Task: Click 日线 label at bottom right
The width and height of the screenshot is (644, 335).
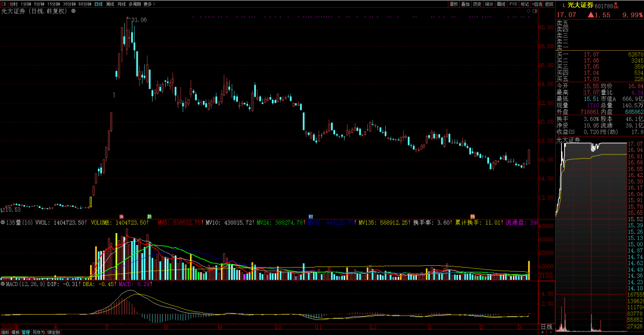Action: [546, 327]
